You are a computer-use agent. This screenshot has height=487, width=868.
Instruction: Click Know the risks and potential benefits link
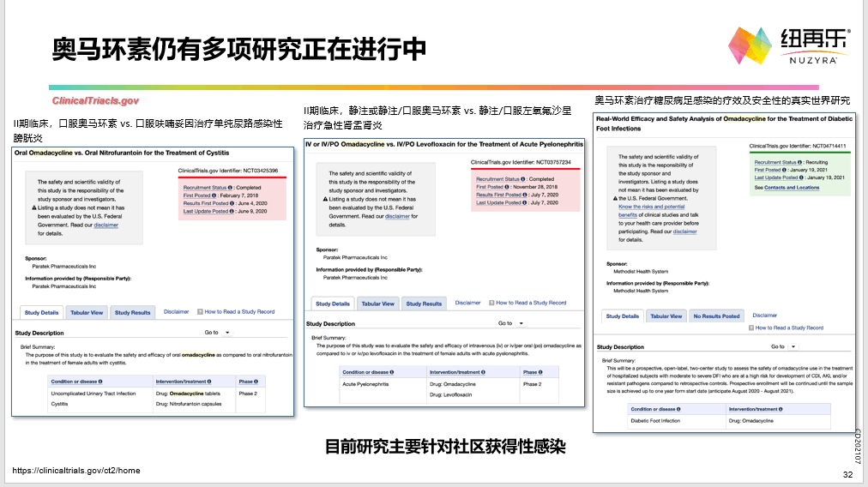tap(652, 210)
